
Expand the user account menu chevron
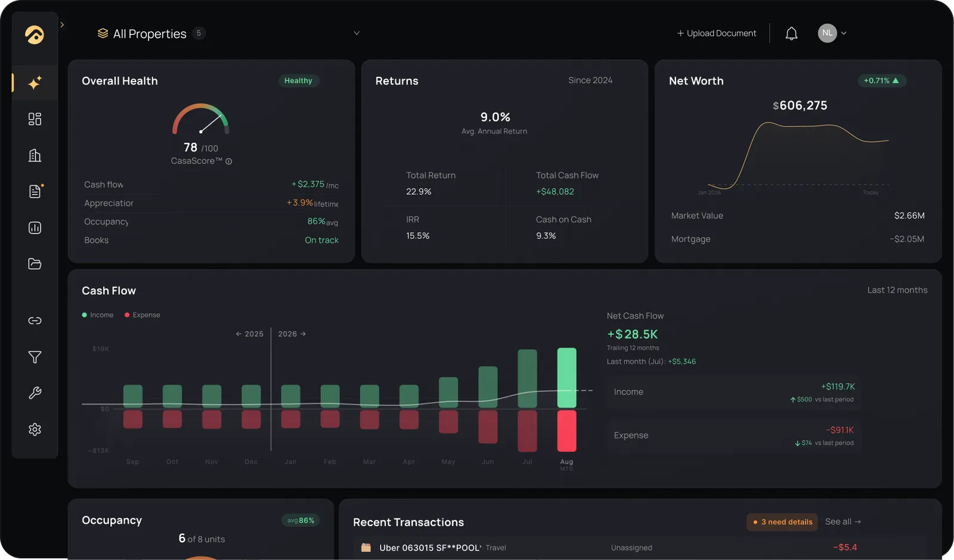coord(844,33)
